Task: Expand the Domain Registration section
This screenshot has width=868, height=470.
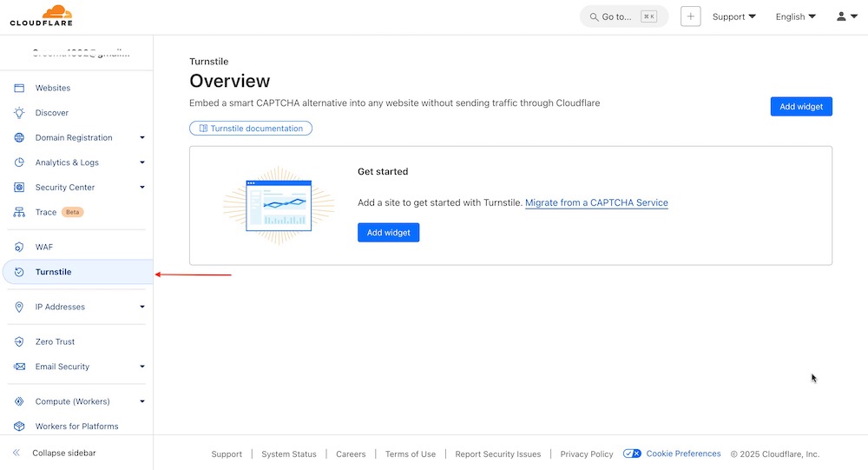Action: [x=141, y=137]
